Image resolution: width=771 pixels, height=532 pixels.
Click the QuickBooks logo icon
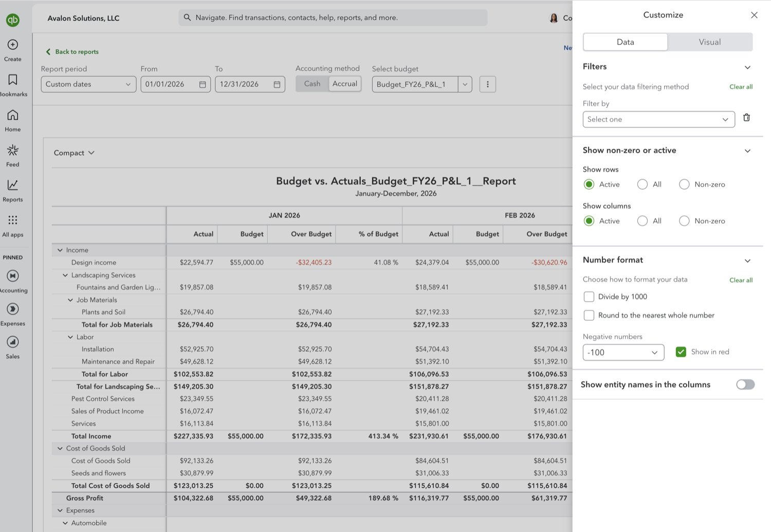[x=13, y=20]
